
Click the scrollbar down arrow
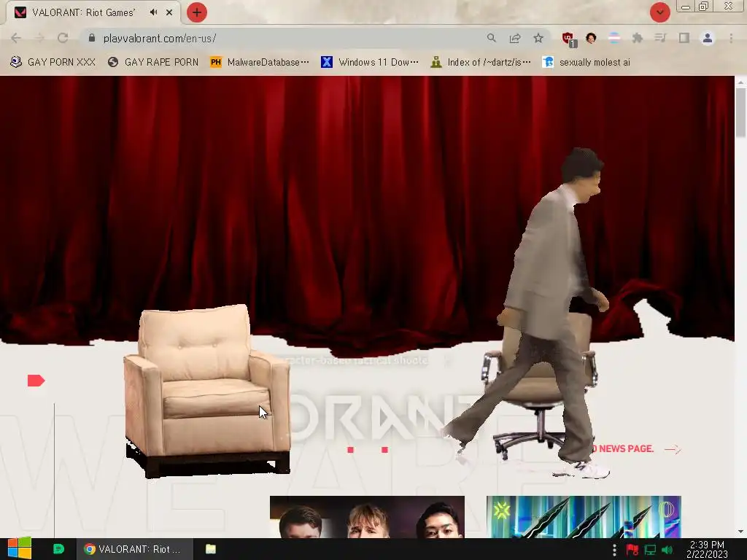(740, 532)
